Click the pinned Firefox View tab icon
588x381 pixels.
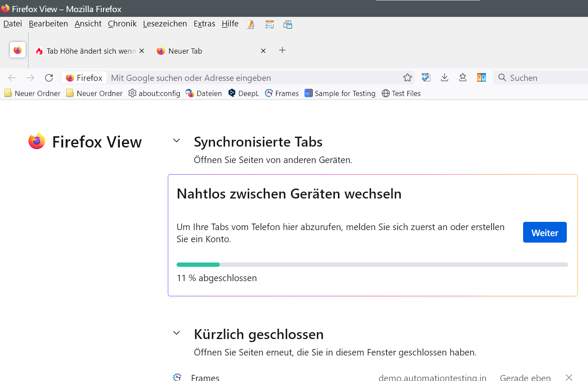click(x=18, y=50)
